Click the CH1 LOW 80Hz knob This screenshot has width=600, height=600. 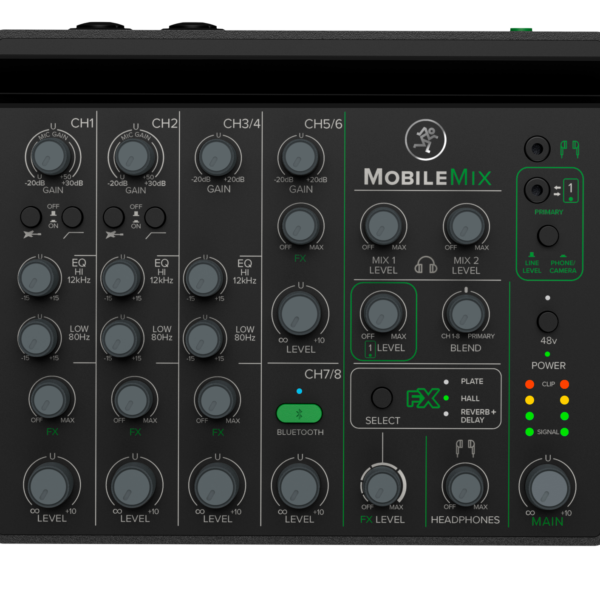[39, 338]
